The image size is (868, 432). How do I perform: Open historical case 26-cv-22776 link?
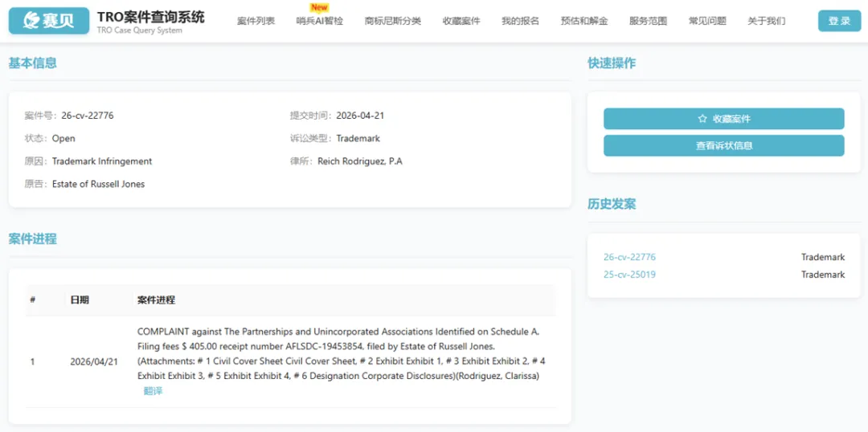(x=629, y=258)
